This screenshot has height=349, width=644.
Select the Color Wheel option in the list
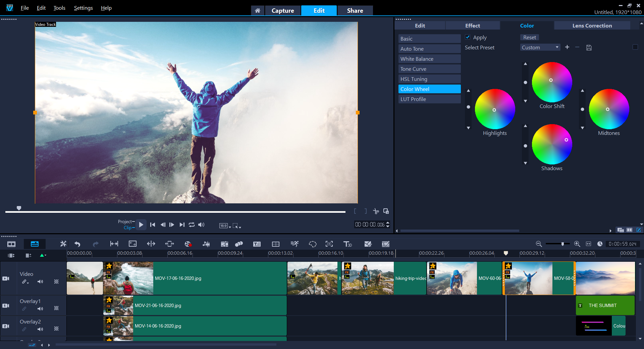[429, 89]
